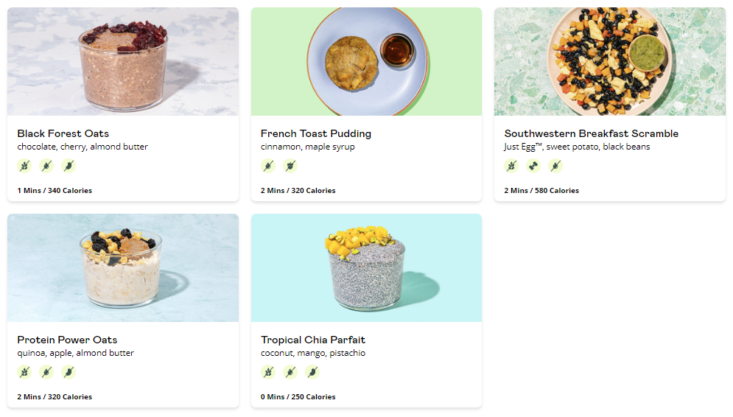
Task: Select the Southwestern Breakfast Scramble title
Action: [591, 134]
